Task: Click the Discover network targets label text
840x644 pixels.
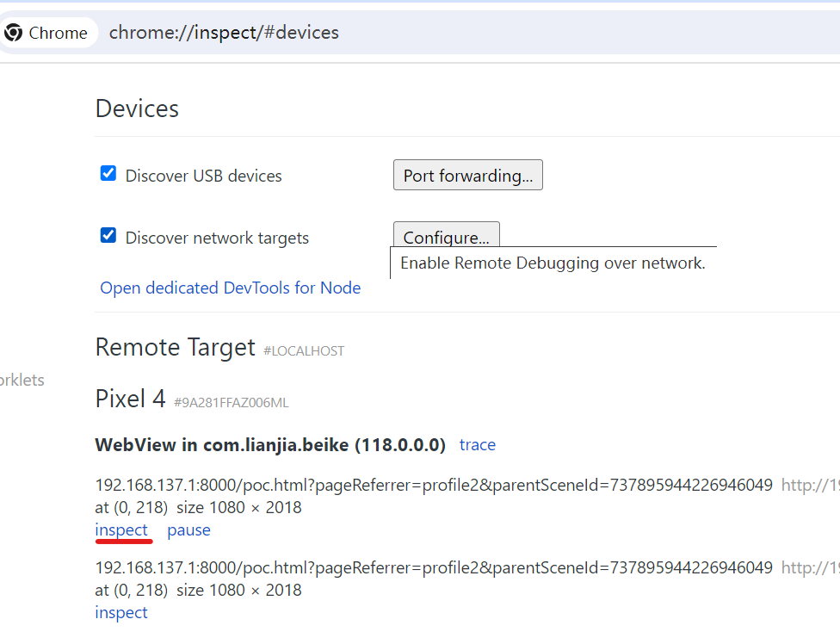Action: point(217,238)
